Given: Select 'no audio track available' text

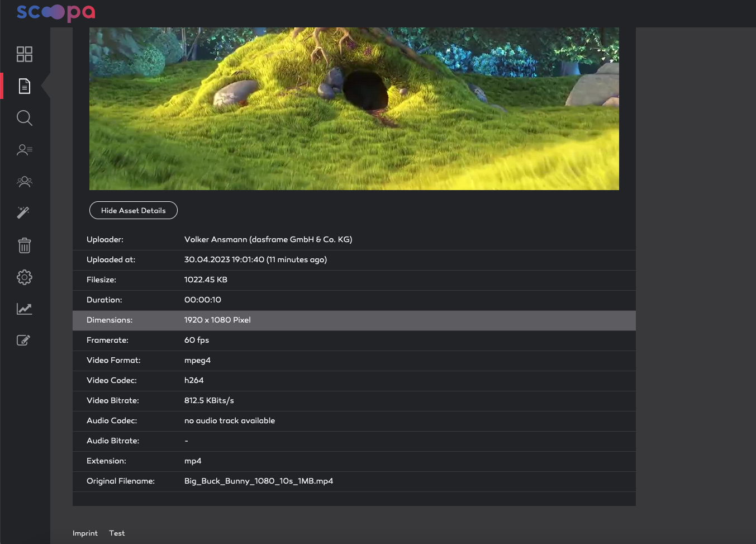Looking at the screenshot, I should pyautogui.click(x=230, y=420).
